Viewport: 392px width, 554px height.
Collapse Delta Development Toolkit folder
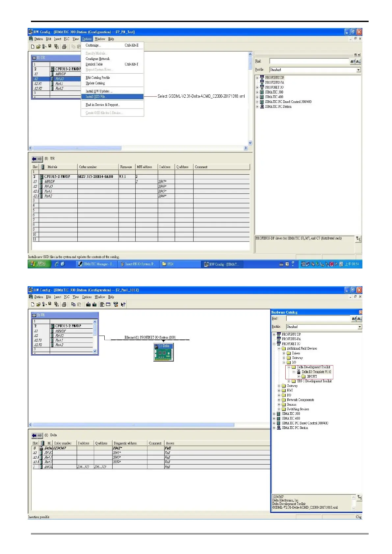coord(289,367)
